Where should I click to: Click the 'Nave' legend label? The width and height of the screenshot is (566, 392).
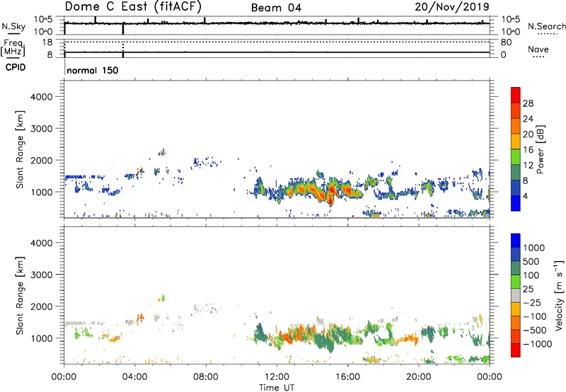click(538, 50)
